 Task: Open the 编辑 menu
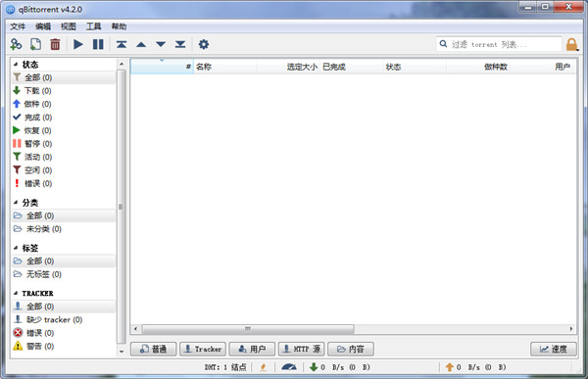coord(43,26)
